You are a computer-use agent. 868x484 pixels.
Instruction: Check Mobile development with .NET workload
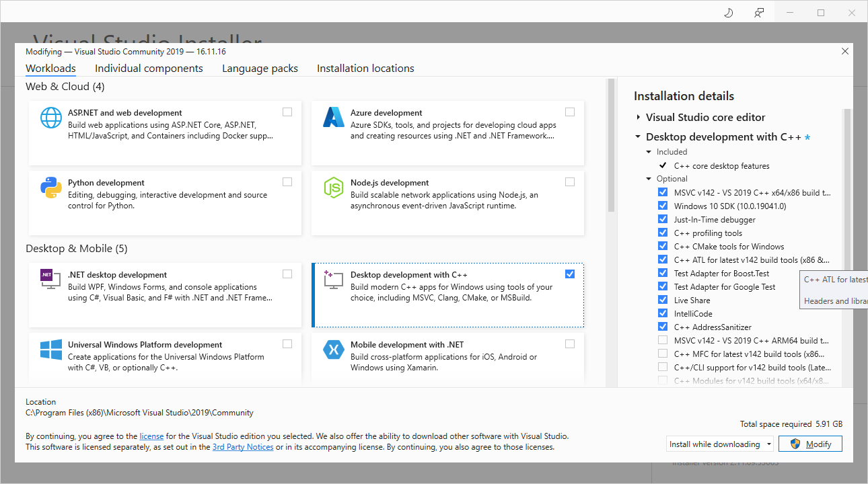(x=570, y=344)
